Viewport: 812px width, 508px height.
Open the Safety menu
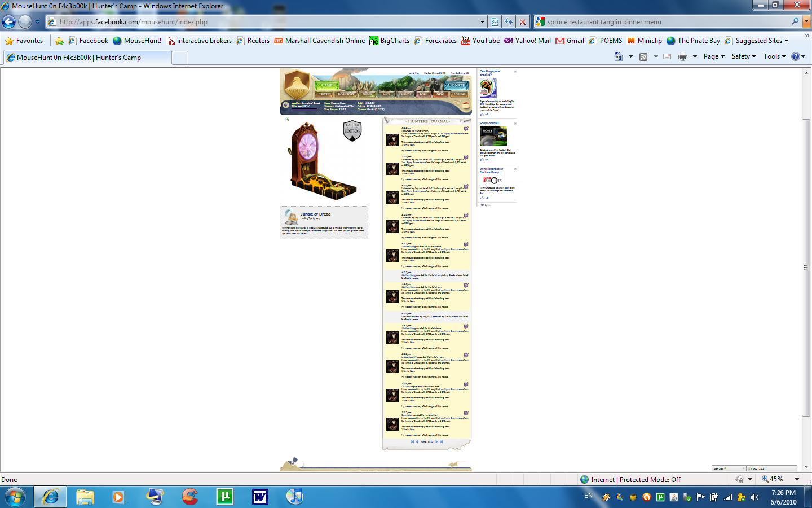744,56
